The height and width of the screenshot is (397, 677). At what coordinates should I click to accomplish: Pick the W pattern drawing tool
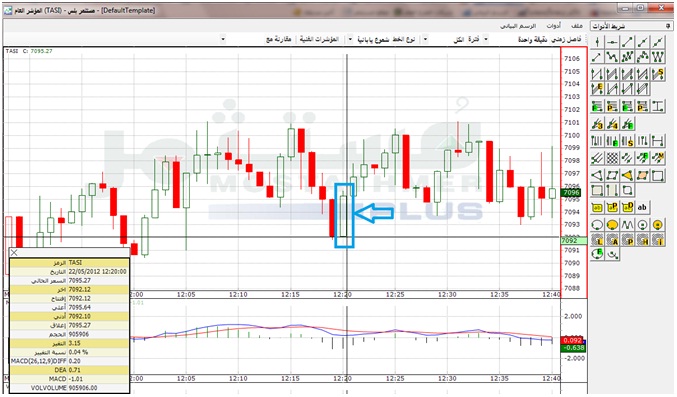(658, 57)
